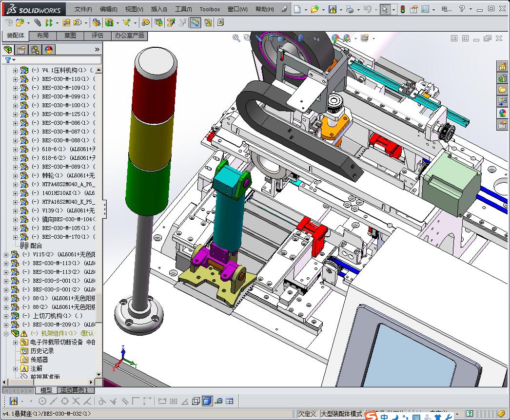Open the Help question-mark dropdown arrow

[471, 9]
